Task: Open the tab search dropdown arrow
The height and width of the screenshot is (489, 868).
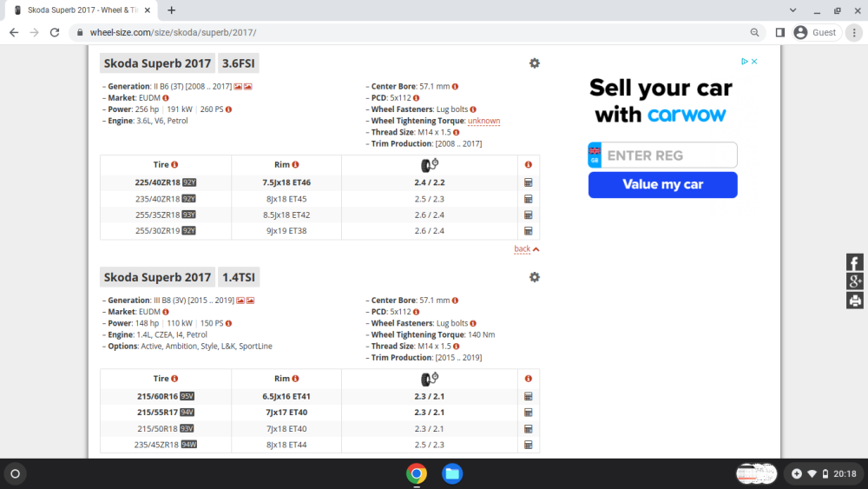Action: click(x=793, y=10)
